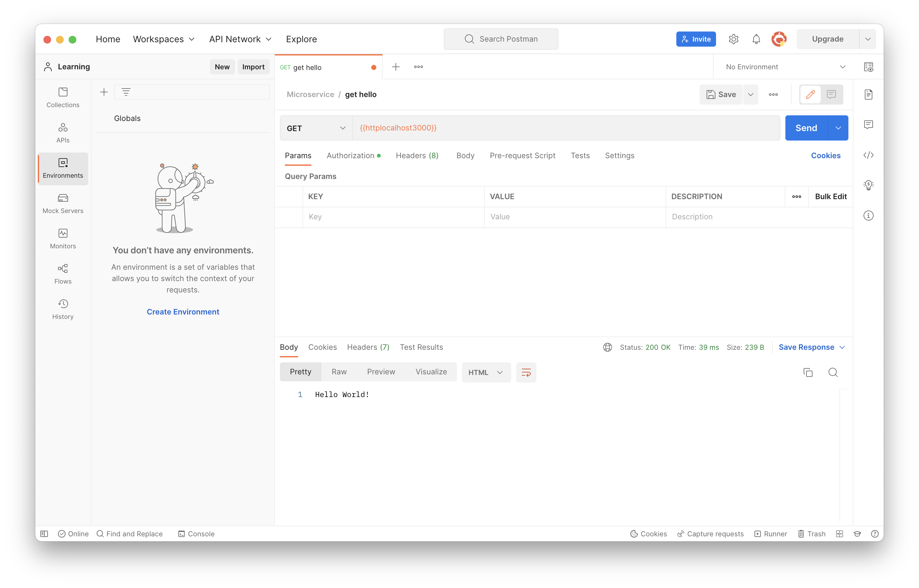Search within response using magnifier icon
Image resolution: width=919 pixels, height=588 pixels.
tap(833, 372)
